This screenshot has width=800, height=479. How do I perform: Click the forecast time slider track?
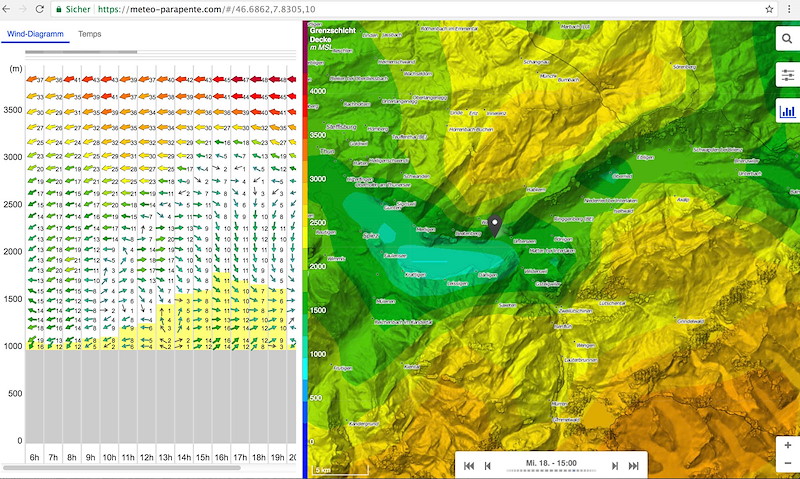point(551,471)
